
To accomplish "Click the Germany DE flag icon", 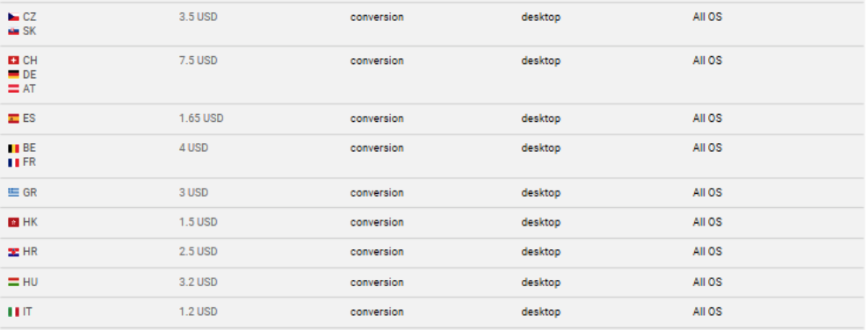I will pos(13,75).
